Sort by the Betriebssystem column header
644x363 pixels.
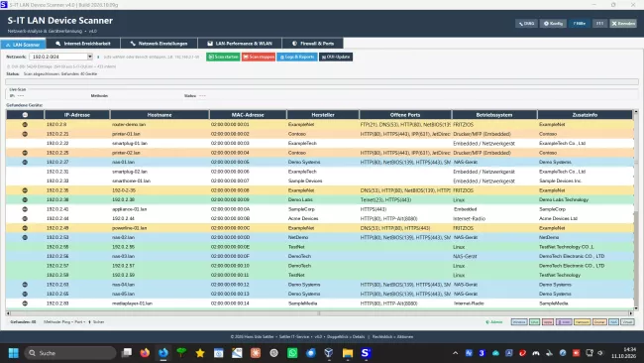(494, 115)
